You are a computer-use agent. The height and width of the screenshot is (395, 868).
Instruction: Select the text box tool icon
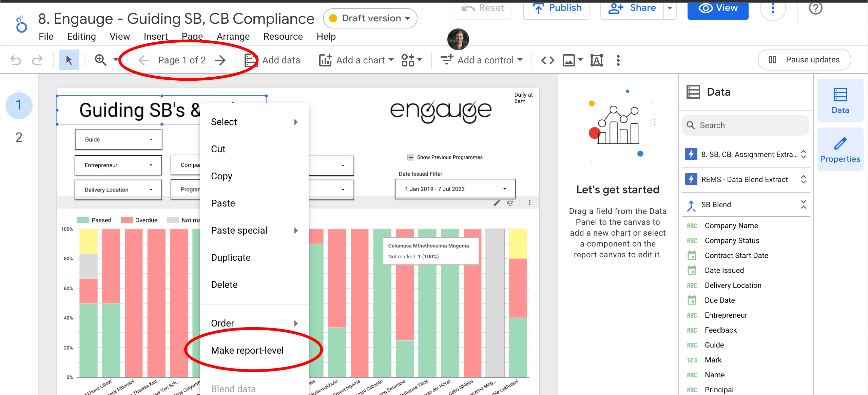point(596,60)
